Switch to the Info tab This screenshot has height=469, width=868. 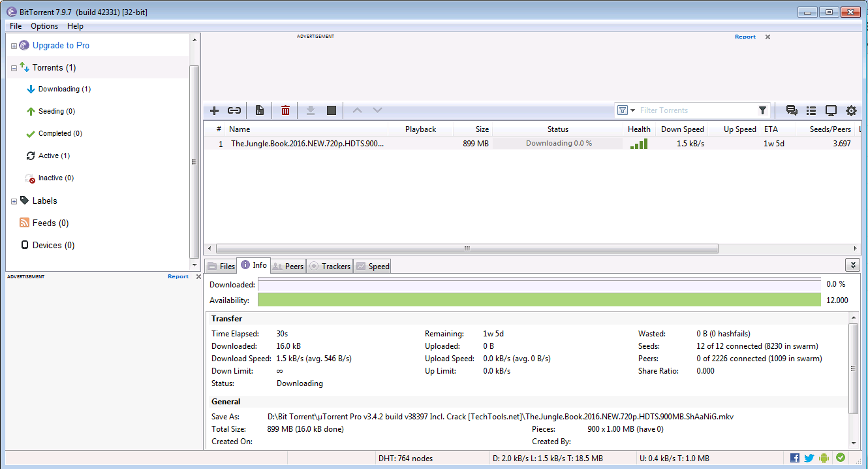point(253,265)
